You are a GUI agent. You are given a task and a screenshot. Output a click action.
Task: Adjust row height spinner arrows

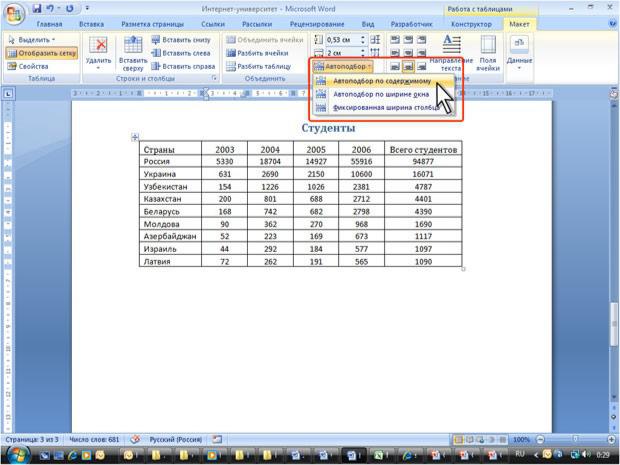click(363, 40)
